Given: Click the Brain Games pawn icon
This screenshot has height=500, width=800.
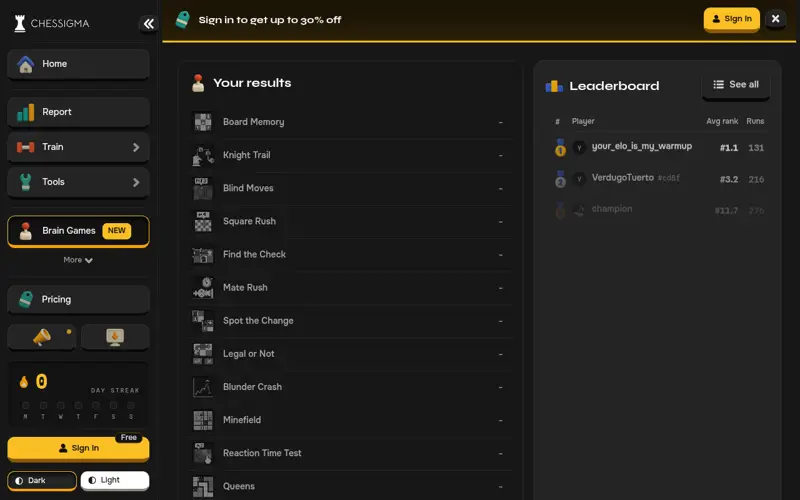Looking at the screenshot, I should click(x=26, y=231).
